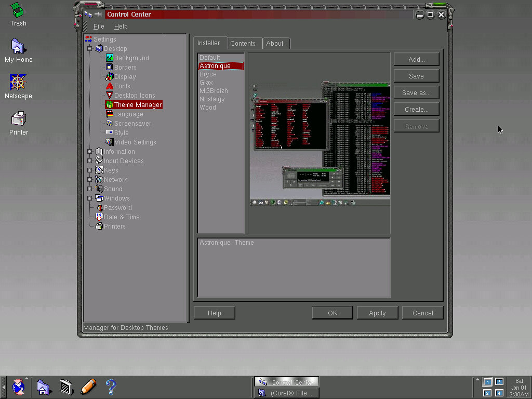Viewport: 532px width, 399px height.
Task: Click the Apply button
Action: pyautogui.click(x=377, y=313)
